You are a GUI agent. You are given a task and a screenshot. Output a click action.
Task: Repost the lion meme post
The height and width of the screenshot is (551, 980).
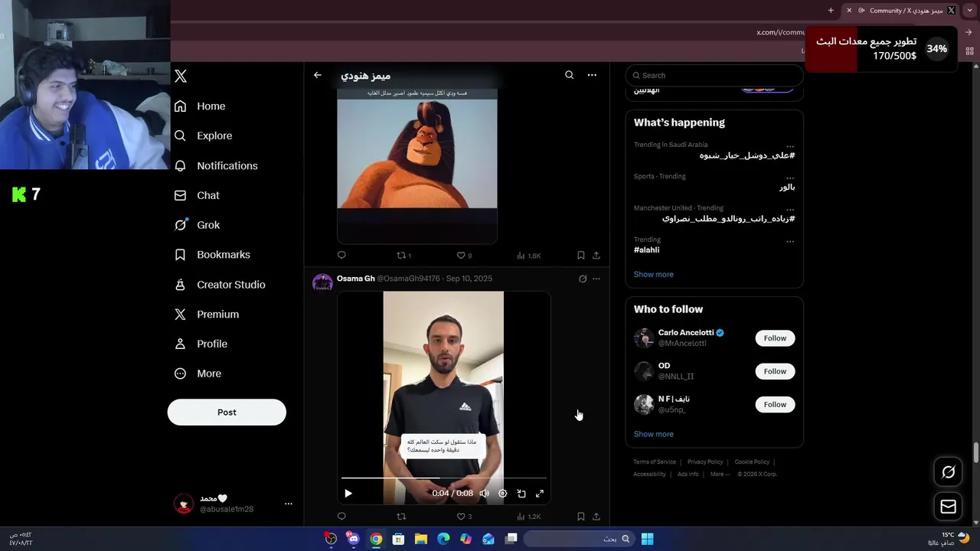click(x=403, y=255)
